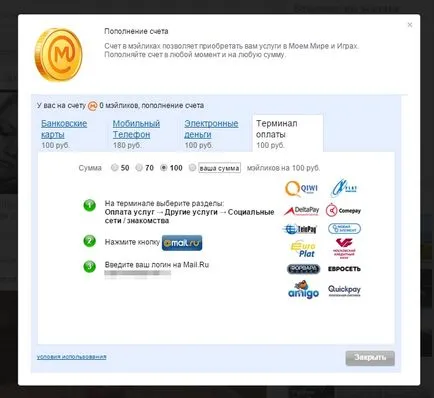The height and width of the screenshot is (398, 434).
Task: Click the Форвард dark logo
Action: [x=303, y=269]
